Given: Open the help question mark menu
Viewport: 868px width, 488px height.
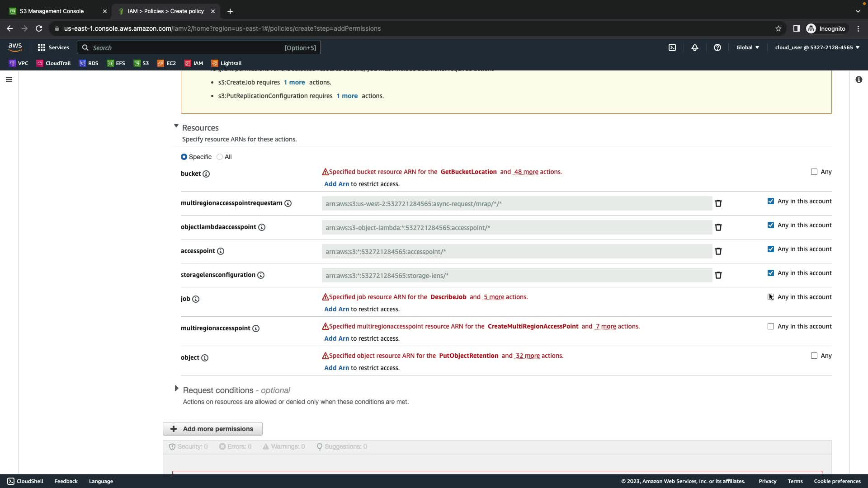Looking at the screenshot, I should click(717, 47).
